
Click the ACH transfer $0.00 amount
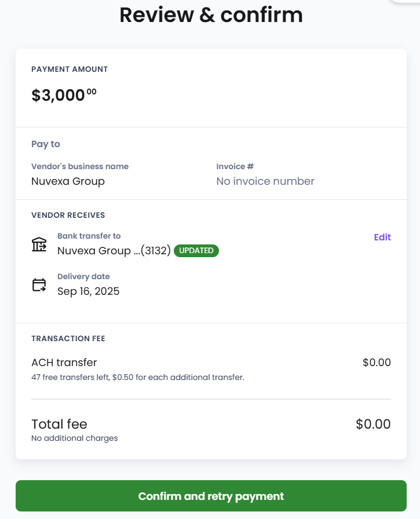coord(377,363)
